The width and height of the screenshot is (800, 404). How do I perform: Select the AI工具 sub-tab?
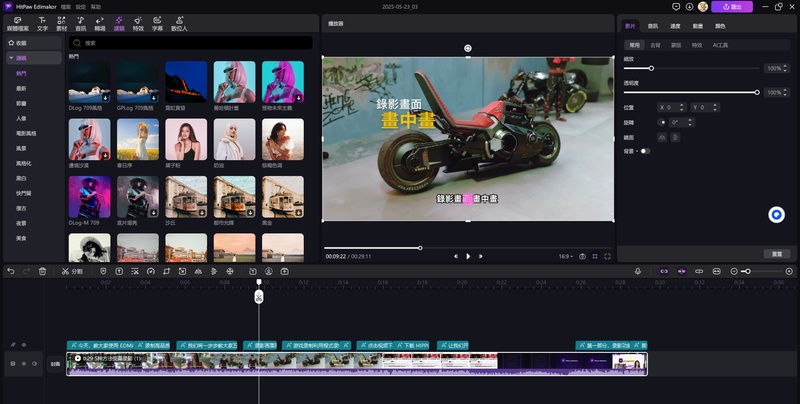coord(720,45)
